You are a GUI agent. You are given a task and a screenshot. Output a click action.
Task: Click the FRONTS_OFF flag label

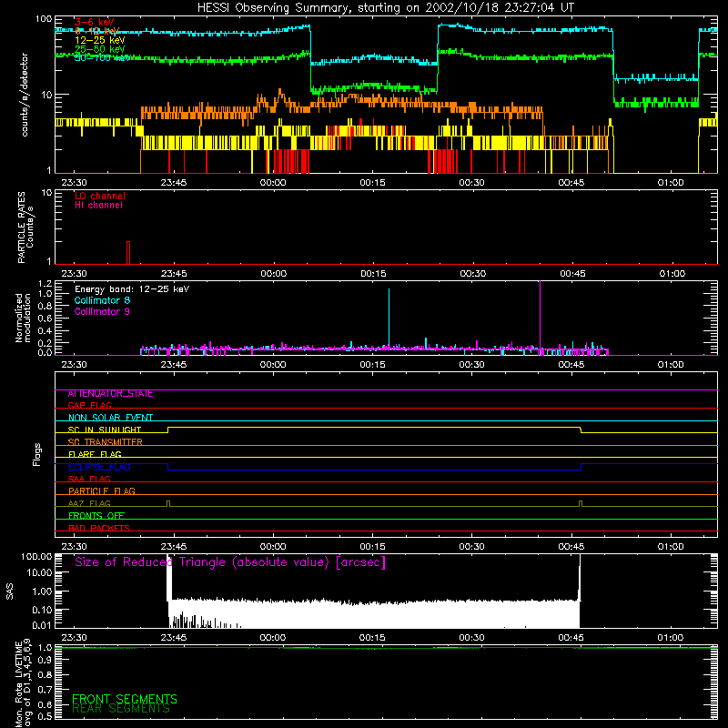[x=96, y=516]
